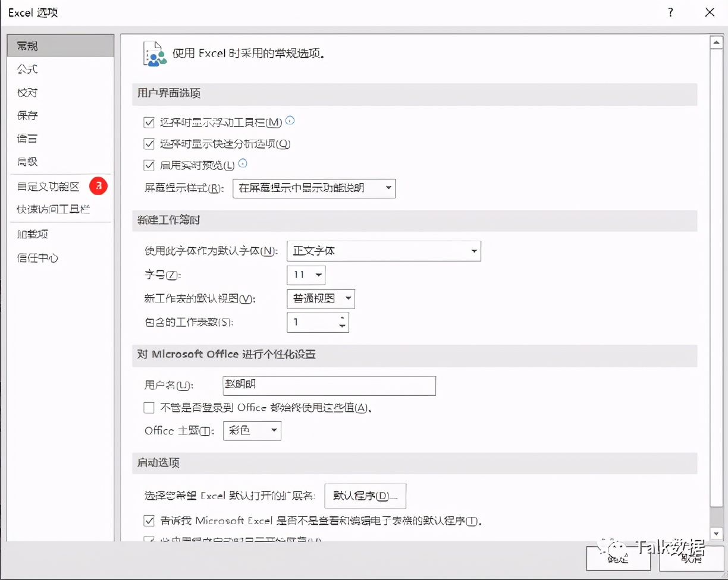
Task: Toggle 启用实时预览 checkbox
Action: coord(149,165)
